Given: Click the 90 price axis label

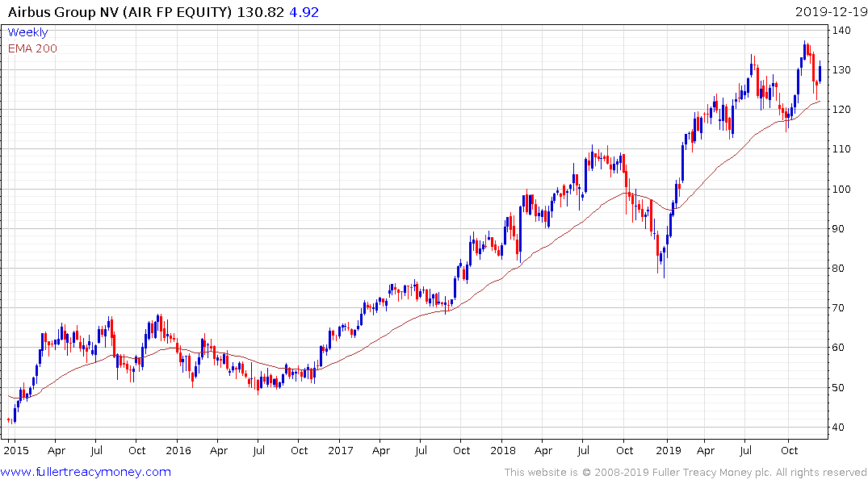Looking at the screenshot, I should pos(838,229).
